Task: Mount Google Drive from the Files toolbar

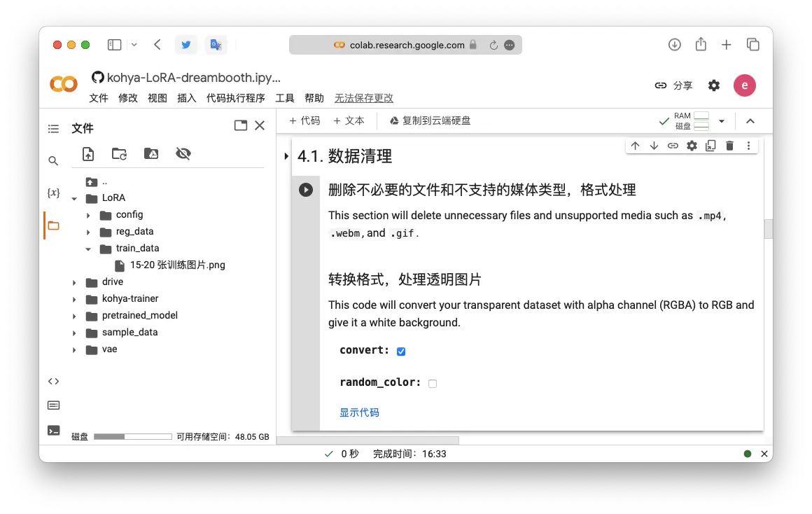Action: [x=151, y=154]
